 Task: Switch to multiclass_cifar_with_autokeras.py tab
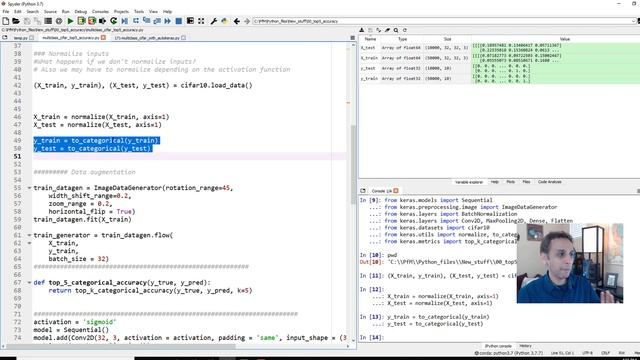click(147, 38)
